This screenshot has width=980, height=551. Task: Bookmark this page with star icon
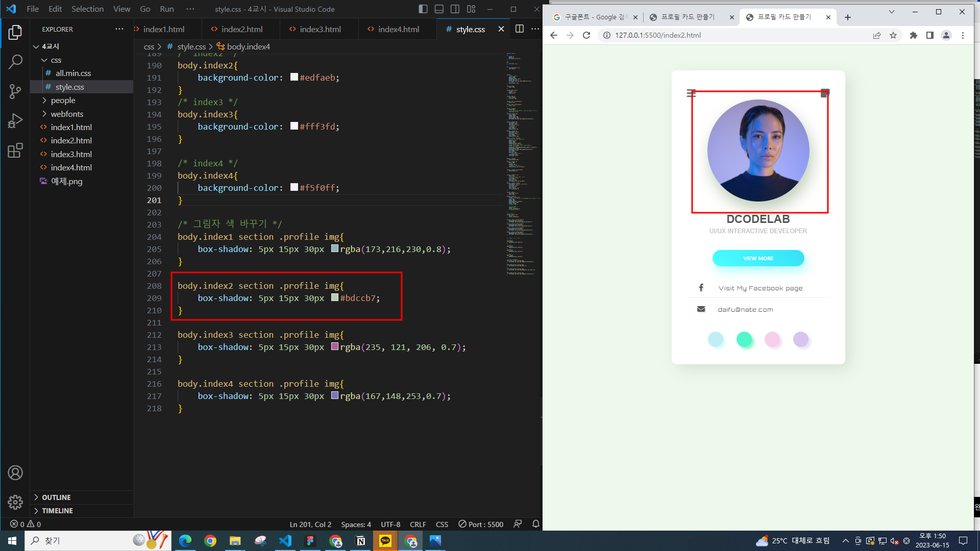click(893, 35)
